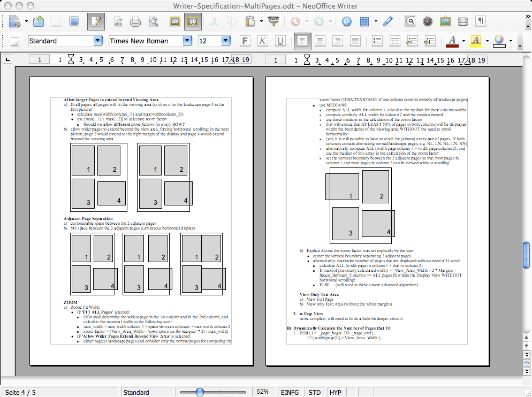The width and height of the screenshot is (532, 397).
Task: Open Page Preview mode
Action: point(153,21)
